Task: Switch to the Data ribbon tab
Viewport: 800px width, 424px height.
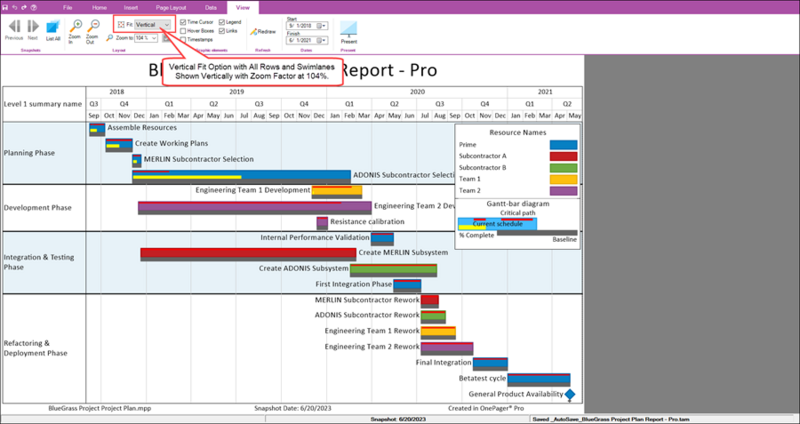Action: (x=210, y=8)
